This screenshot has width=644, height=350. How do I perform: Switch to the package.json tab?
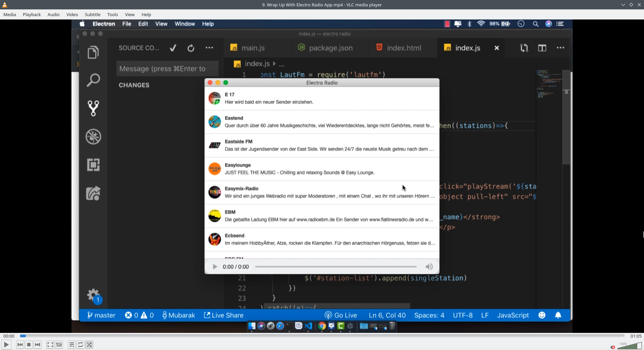[331, 48]
